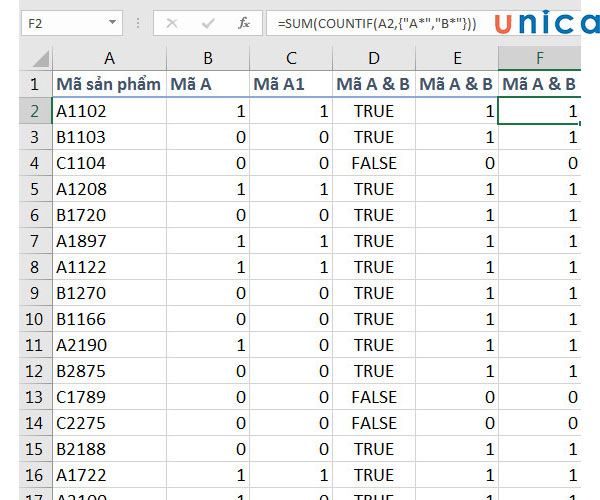
Task: Click cell B11 next to A2190
Action: click(x=208, y=345)
